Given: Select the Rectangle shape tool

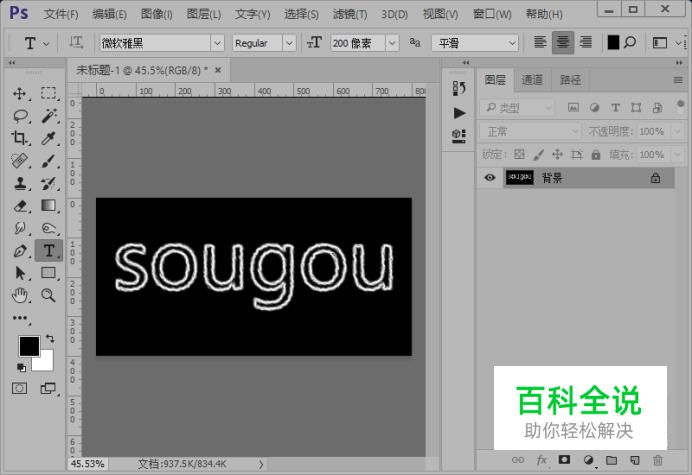Looking at the screenshot, I should click(49, 273).
